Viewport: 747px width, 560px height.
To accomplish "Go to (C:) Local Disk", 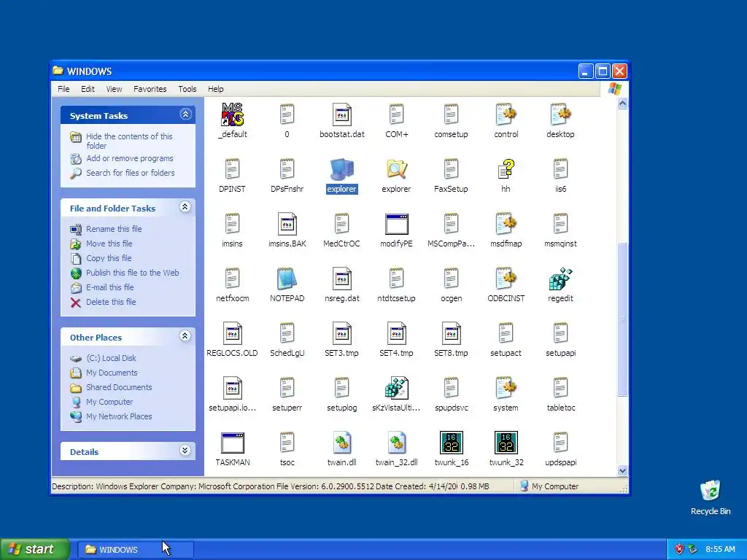I will click(x=111, y=358).
